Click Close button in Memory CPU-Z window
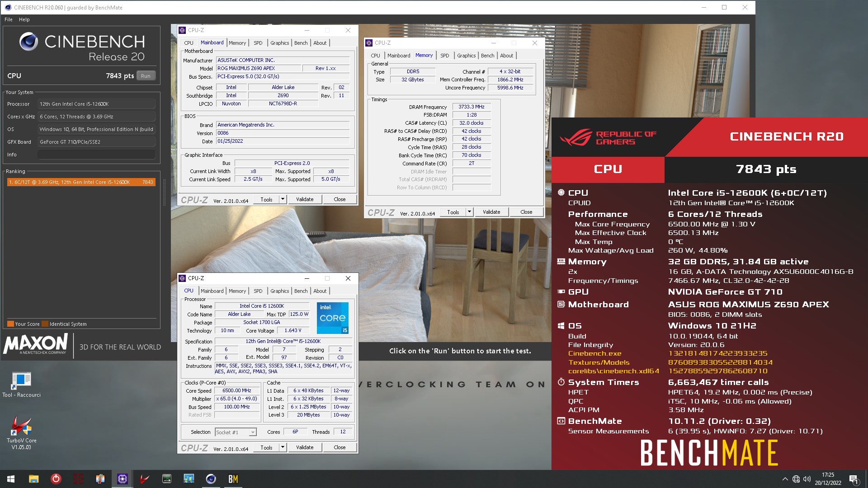Viewport: 868px width, 488px height. [526, 212]
